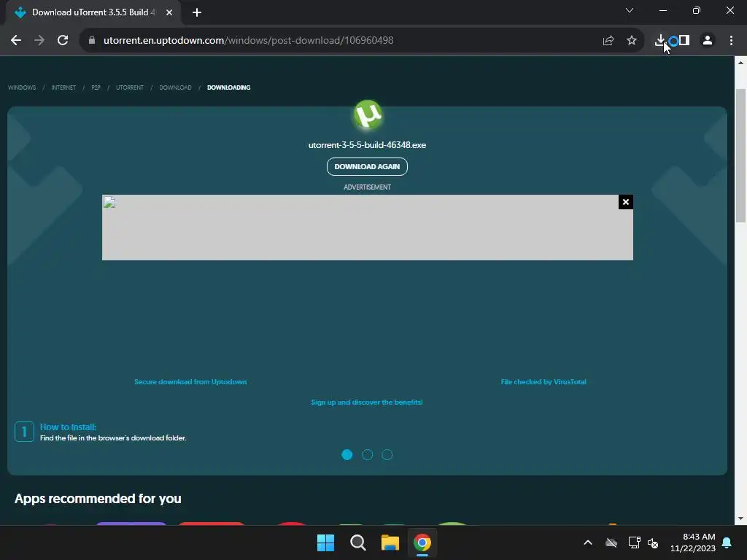Click How to install heading
Image resolution: width=747 pixels, height=560 pixels.
coord(68,427)
